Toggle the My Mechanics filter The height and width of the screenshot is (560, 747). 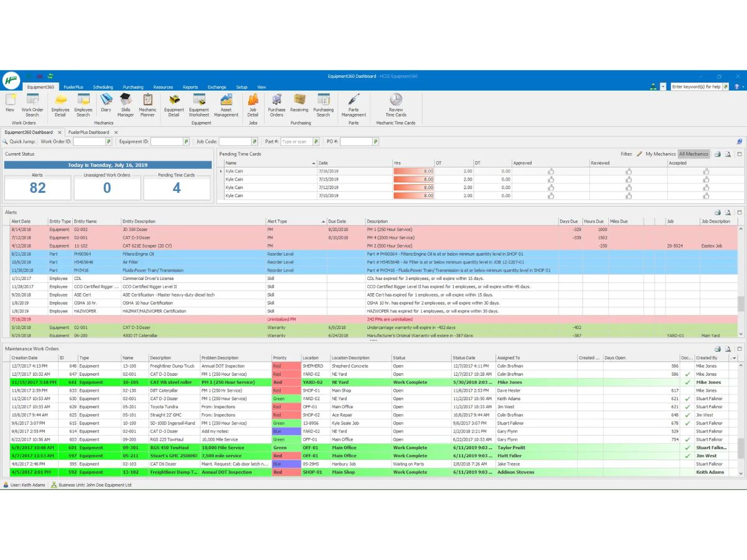[x=660, y=154]
